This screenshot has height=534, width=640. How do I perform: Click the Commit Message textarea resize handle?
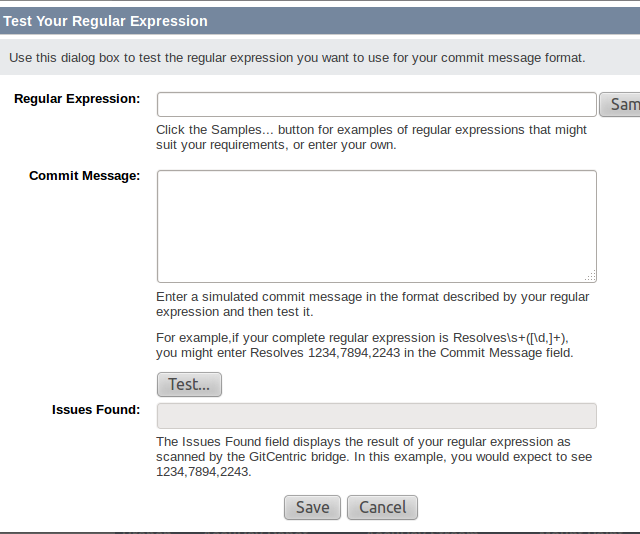[591, 277]
